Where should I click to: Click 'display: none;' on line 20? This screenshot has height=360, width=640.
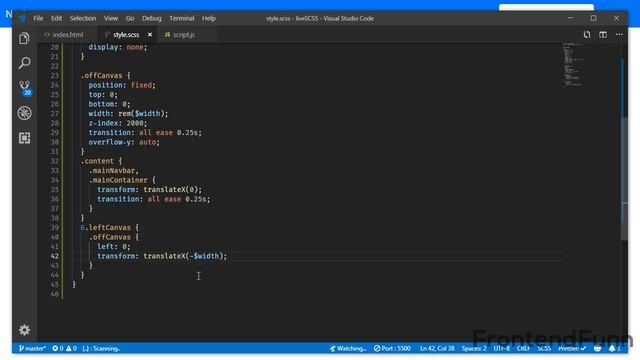coord(118,47)
